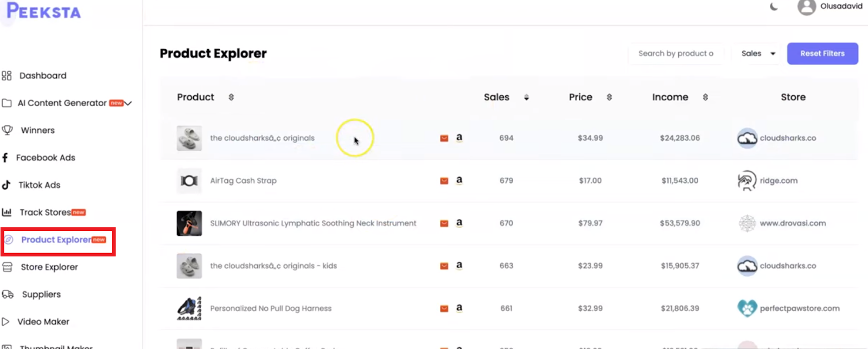Select income value $53,579.90
868x349 pixels.
pos(680,223)
